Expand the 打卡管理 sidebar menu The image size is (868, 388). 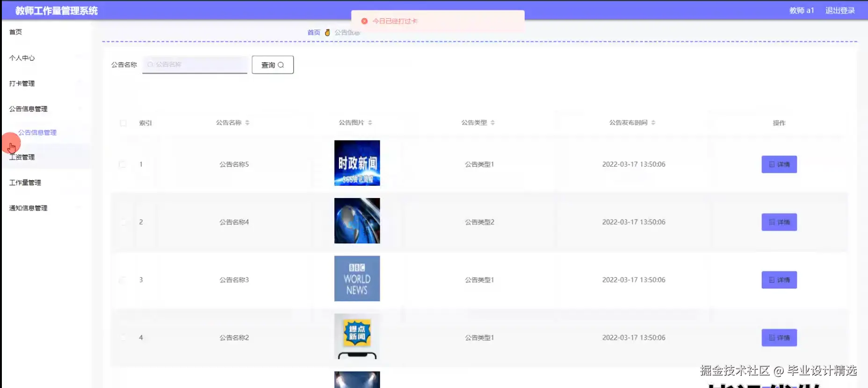click(45, 83)
